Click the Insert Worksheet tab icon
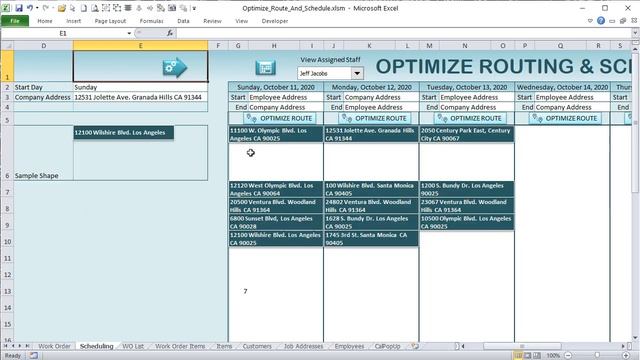 415,346
